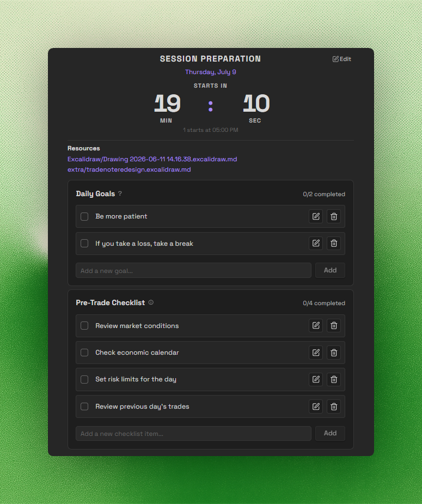The image size is (422, 504).
Task: Click the Edit button in the session header
Action: [x=342, y=59]
